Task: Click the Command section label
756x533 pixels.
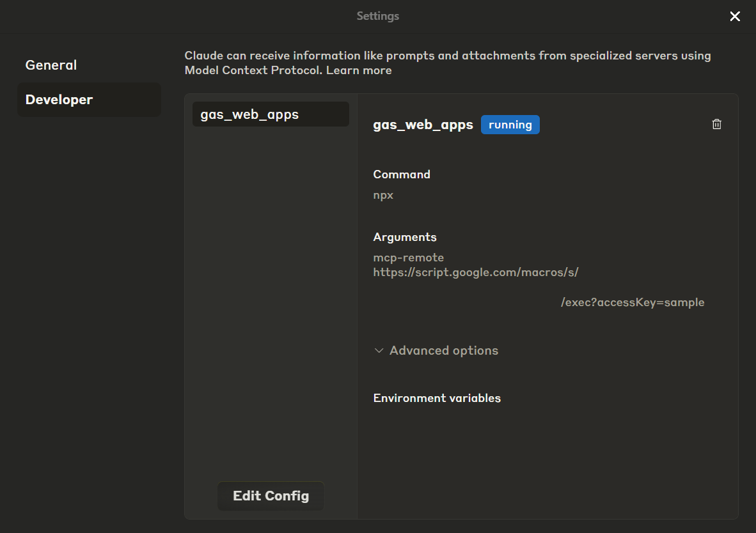Action: click(x=402, y=174)
